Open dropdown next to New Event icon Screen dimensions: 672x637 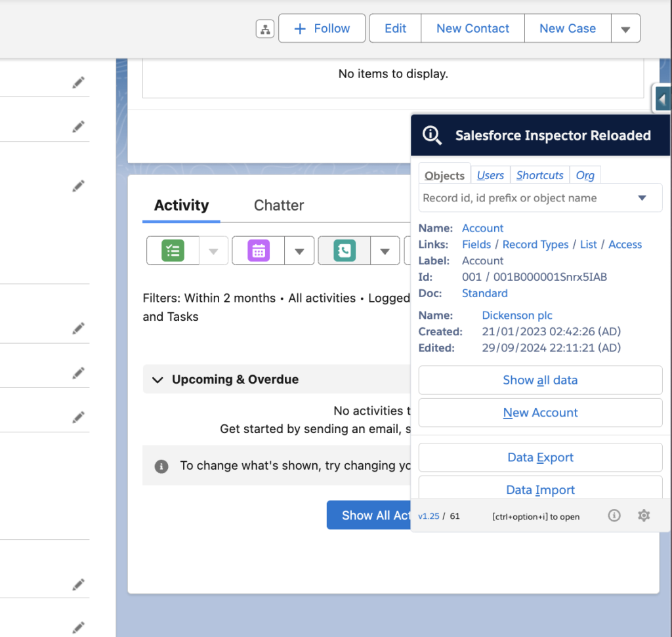click(x=299, y=251)
